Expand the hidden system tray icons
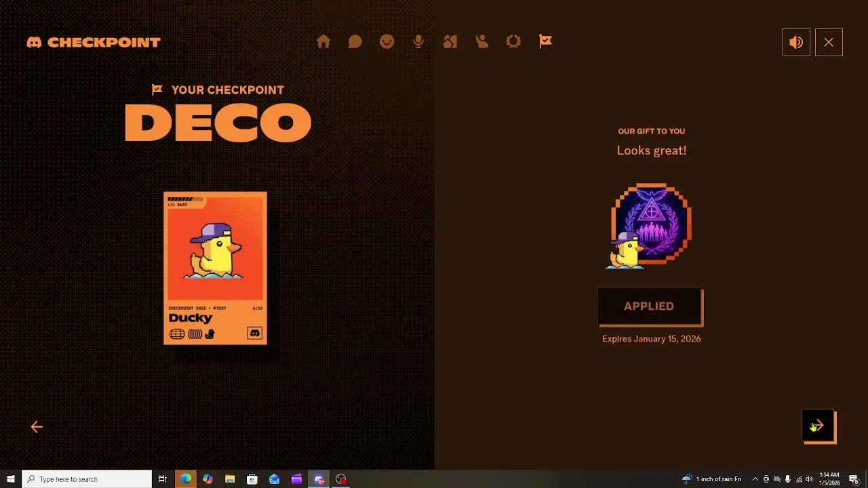This screenshot has height=488, width=868. (x=755, y=479)
